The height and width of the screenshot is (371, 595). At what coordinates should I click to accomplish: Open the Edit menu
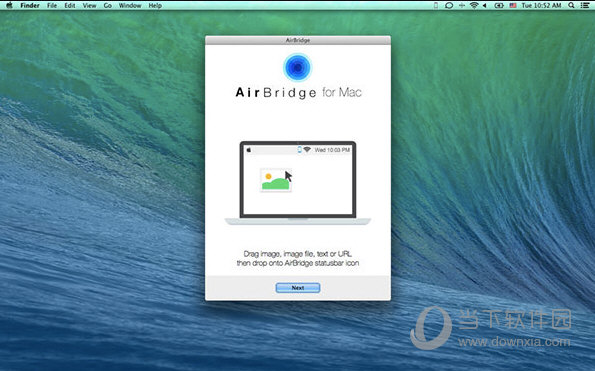(x=70, y=5)
